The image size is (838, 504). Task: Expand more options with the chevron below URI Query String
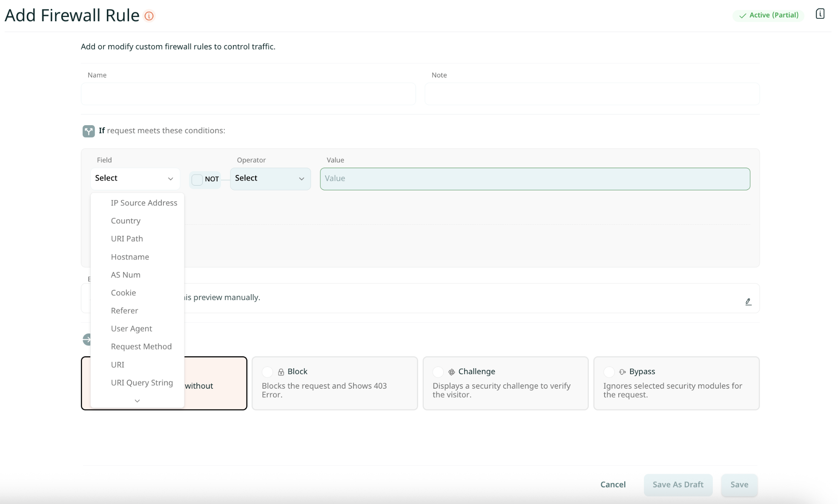(137, 401)
